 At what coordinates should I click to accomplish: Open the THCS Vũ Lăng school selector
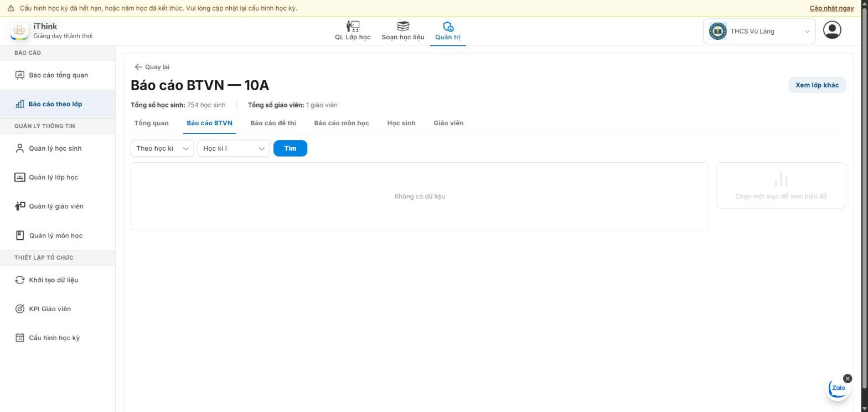point(759,31)
